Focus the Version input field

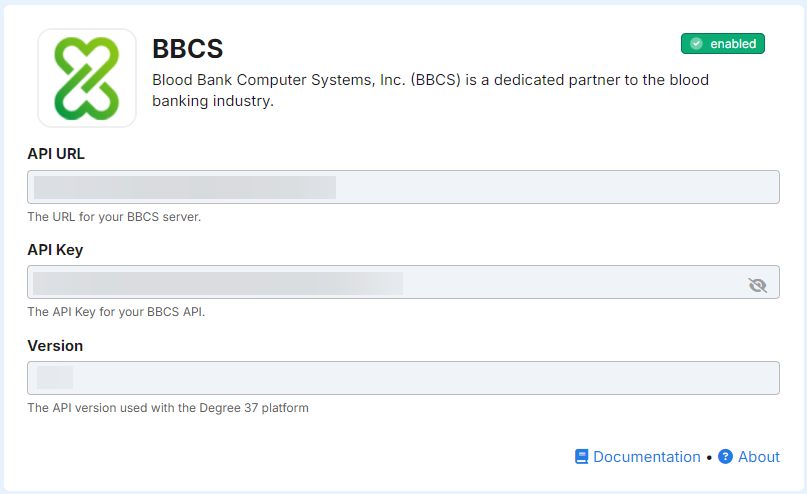click(404, 378)
